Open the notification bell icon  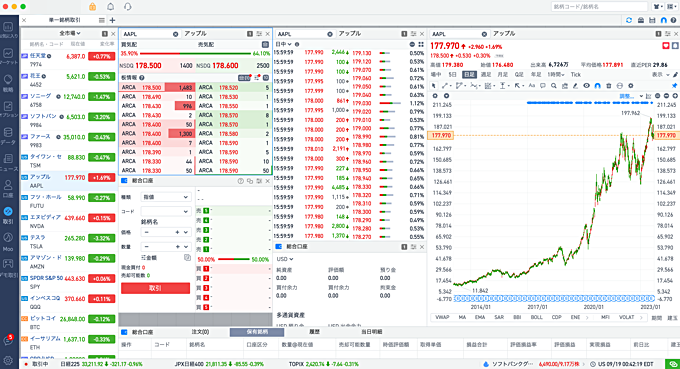coord(111,7)
